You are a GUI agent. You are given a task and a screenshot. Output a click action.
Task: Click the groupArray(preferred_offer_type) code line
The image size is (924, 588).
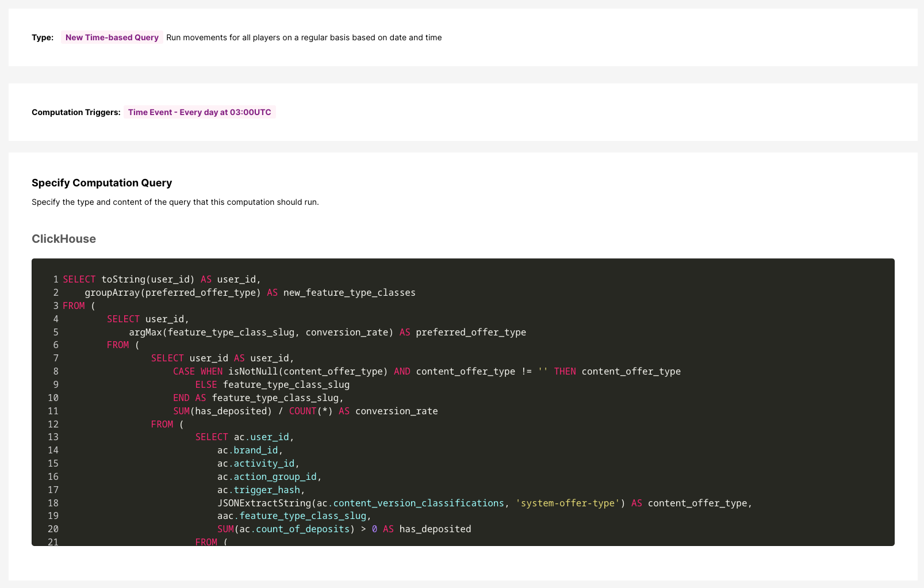click(x=172, y=293)
